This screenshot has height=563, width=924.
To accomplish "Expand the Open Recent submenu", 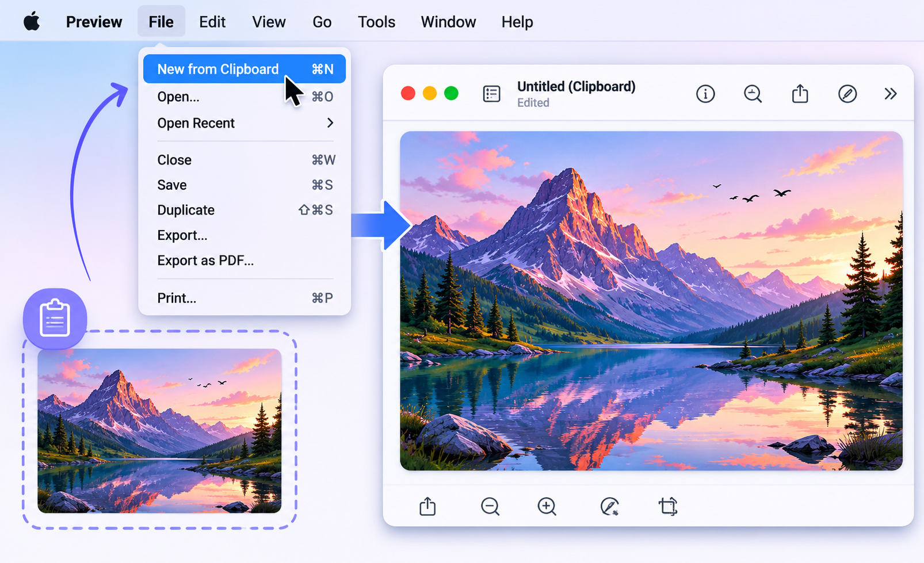I will coord(245,123).
